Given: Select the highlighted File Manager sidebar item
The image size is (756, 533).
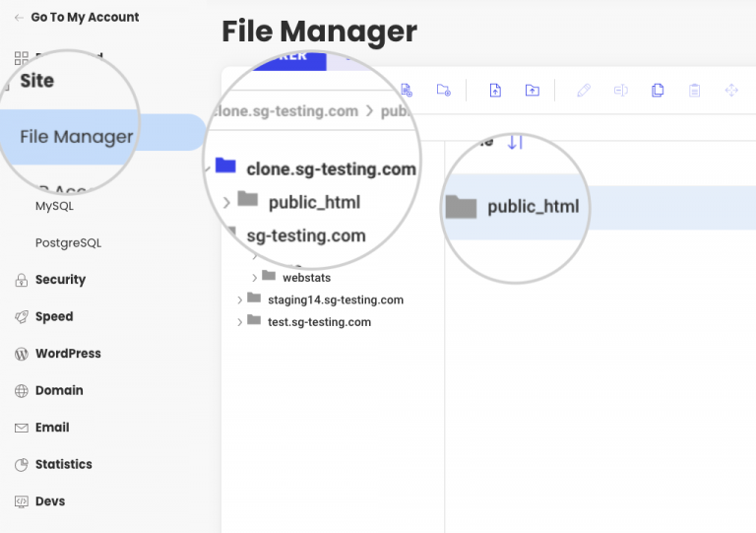Looking at the screenshot, I should click(x=103, y=137).
